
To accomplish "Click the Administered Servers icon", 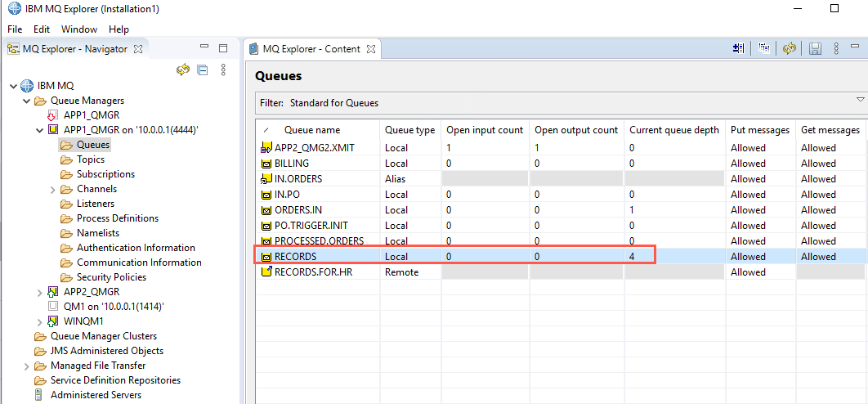I will 38,394.
